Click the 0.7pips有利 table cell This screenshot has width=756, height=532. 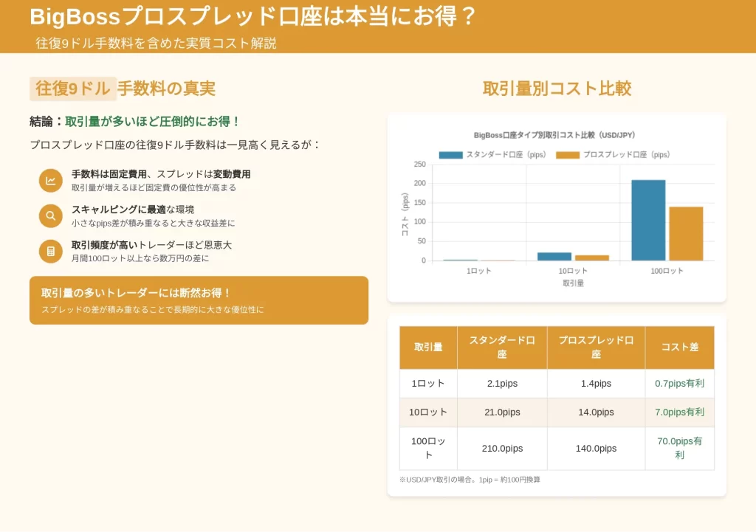tap(679, 384)
